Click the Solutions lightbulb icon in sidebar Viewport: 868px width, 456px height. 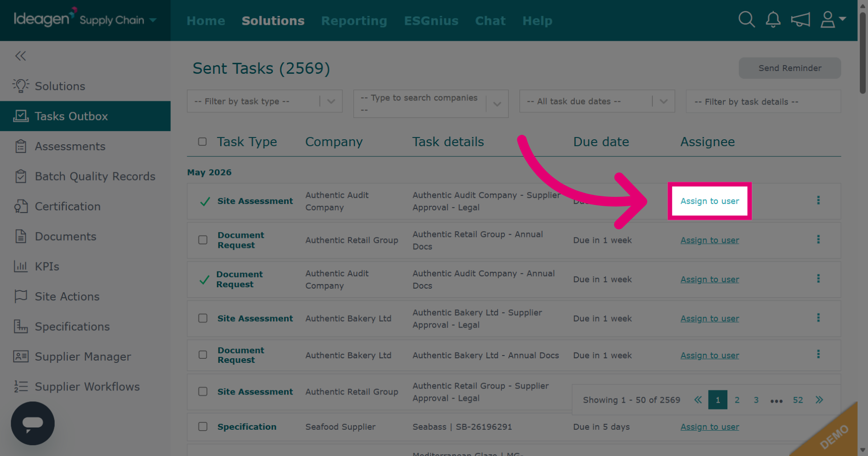pyautogui.click(x=21, y=86)
